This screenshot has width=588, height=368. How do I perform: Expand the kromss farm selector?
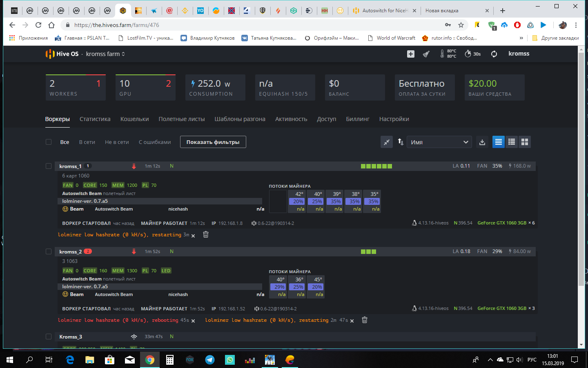(x=105, y=54)
